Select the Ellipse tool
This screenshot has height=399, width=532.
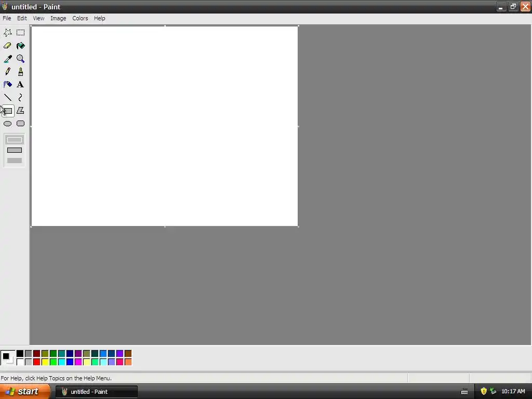point(7,124)
